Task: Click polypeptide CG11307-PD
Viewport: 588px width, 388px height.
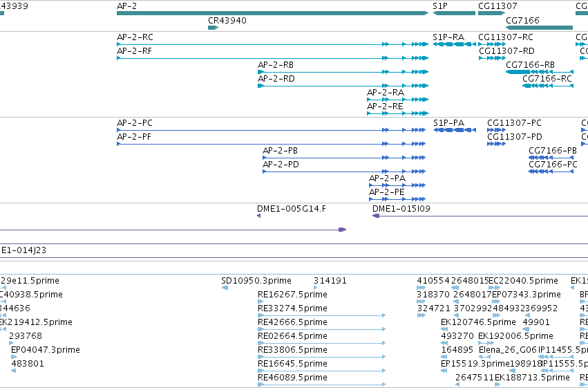Action: [x=515, y=137]
